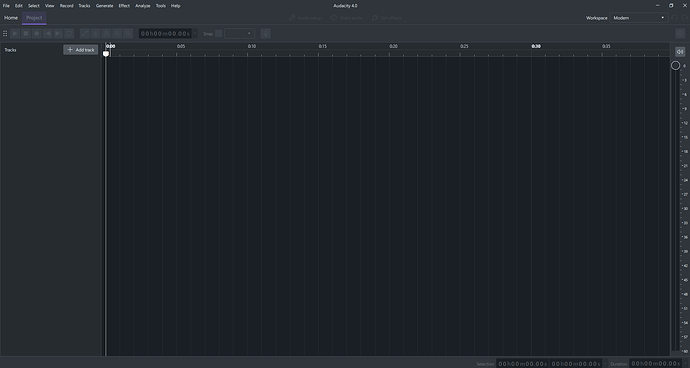Click the Workspace label text
This screenshot has width=690, height=368.
coord(596,18)
